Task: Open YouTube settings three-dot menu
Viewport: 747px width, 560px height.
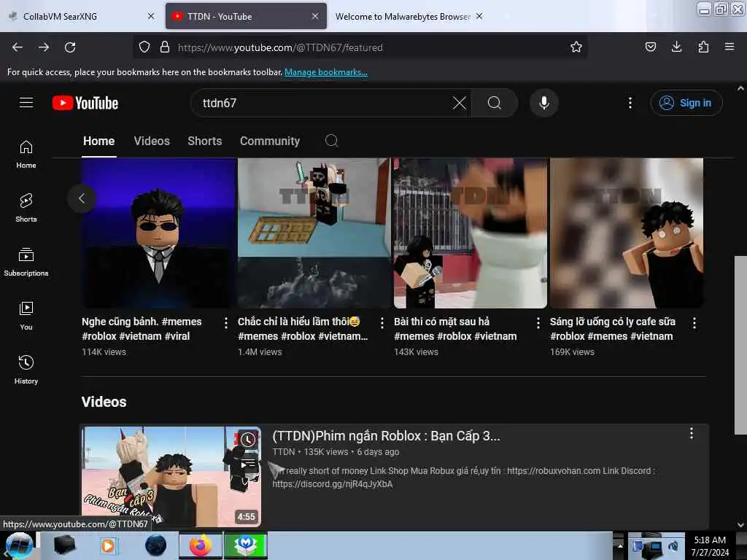Action: (x=630, y=103)
